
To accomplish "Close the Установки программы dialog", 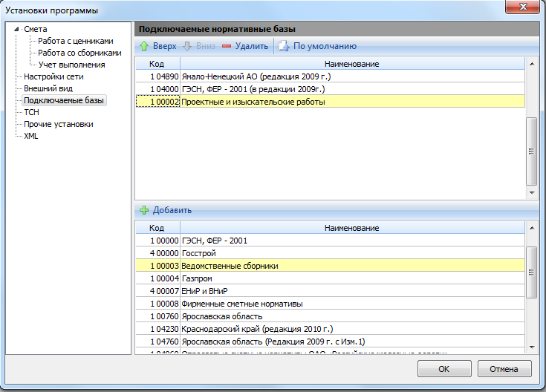I will click(523, 7).
